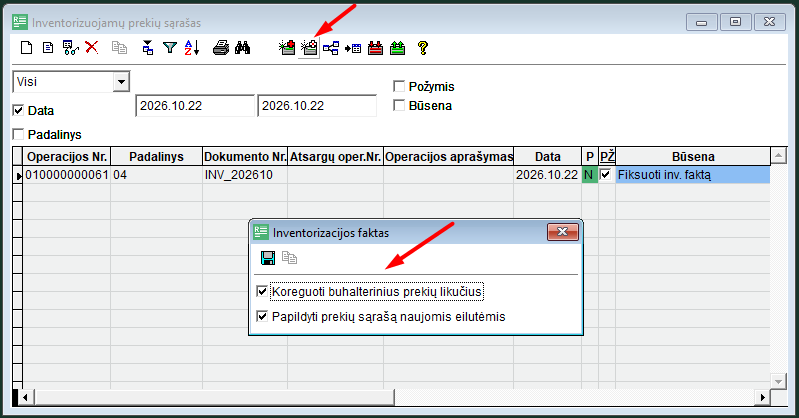Click the Padalinys cell with value 04
799x418 pixels.
pyautogui.click(x=156, y=175)
